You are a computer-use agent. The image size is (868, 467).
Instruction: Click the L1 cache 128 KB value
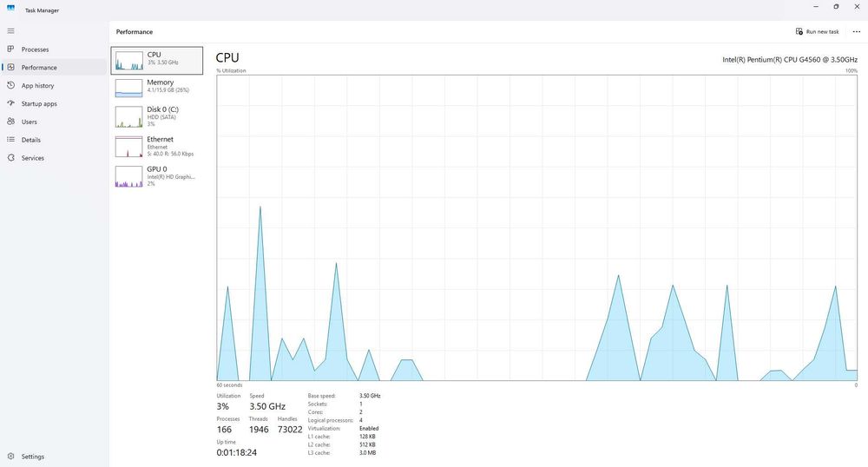tap(367, 437)
